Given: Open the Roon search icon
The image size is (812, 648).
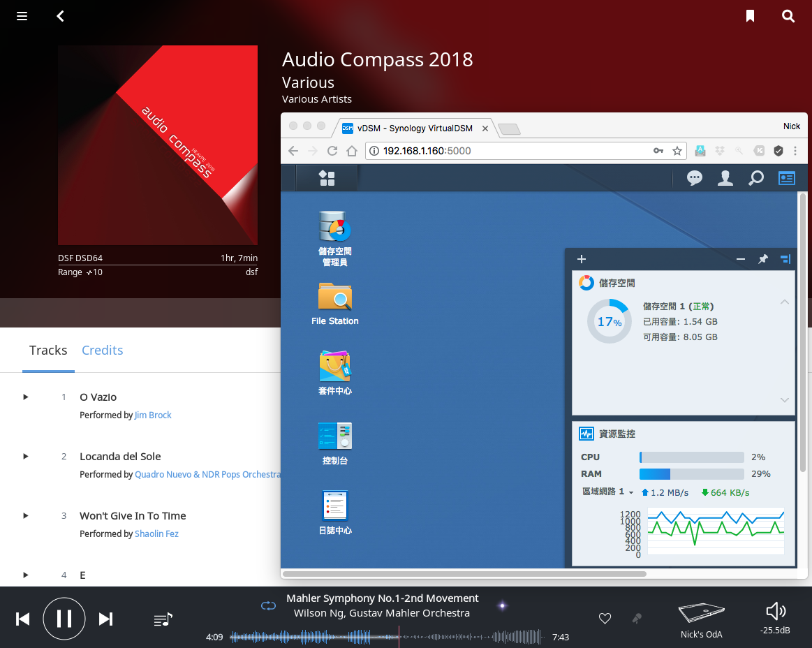Looking at the screenshot, I should point(788,16).
